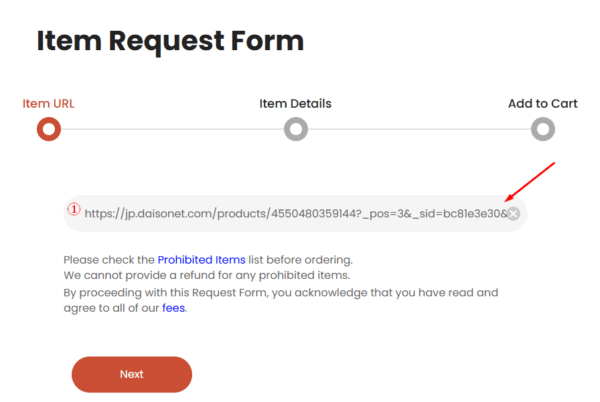This screenshot has width=600, height=402.
Task: Click the 'We cannot provide a refund' sentence
Action: 205,275
